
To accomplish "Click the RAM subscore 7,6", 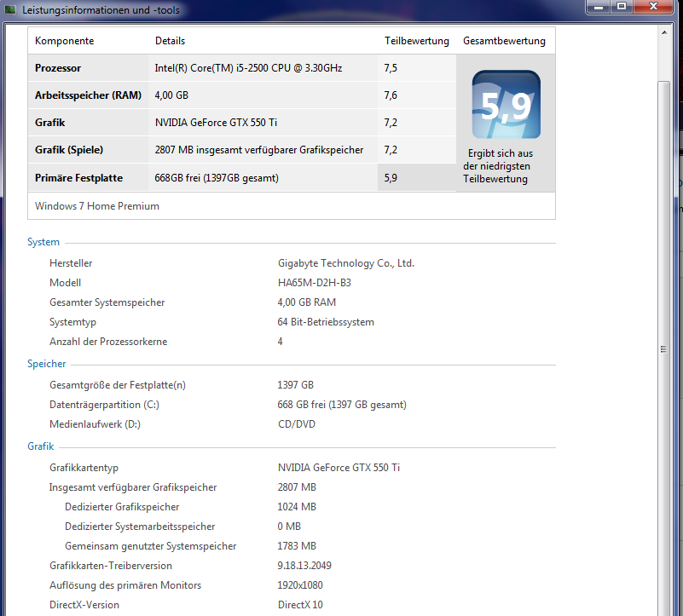I will click(391, 95).
